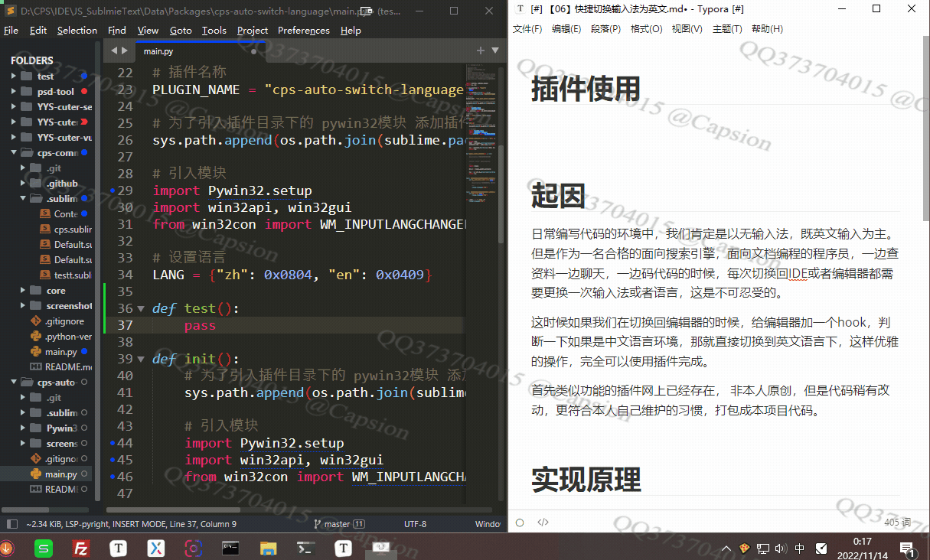
Task: Click line number 29 in the gutter
Action: (125, 190)
